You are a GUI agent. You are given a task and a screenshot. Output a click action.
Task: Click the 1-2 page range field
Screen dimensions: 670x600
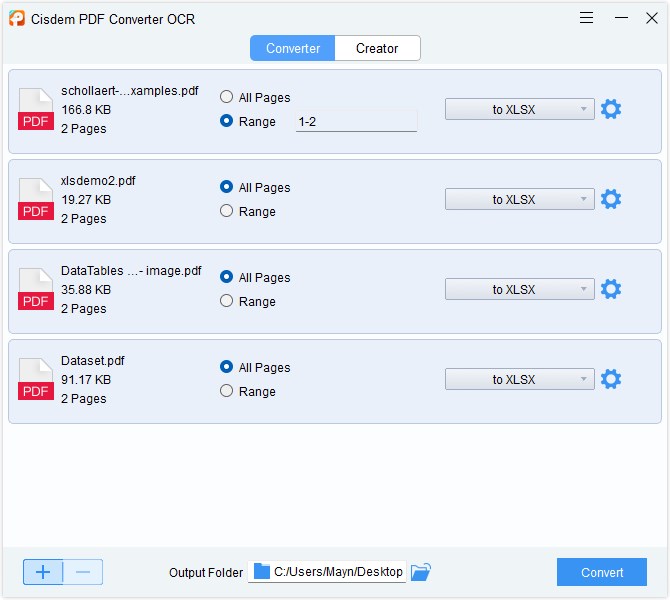356,122
